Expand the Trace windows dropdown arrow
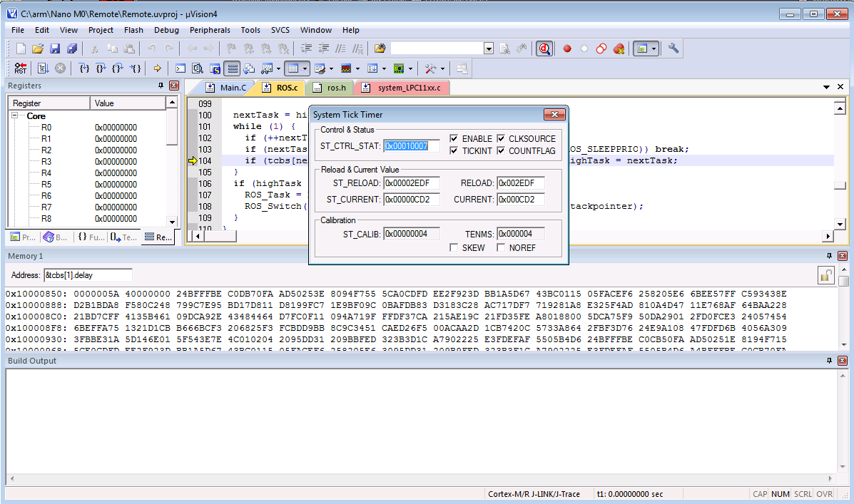 point(384,68)
